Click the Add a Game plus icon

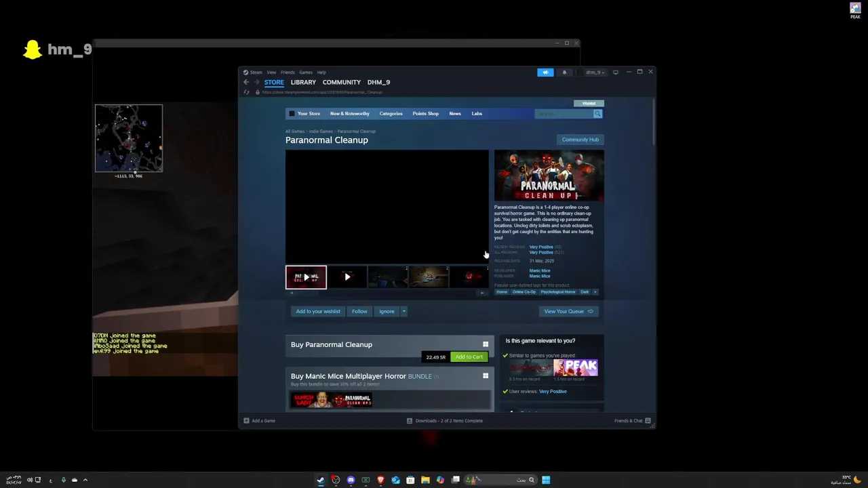click(x=246, y=421)
